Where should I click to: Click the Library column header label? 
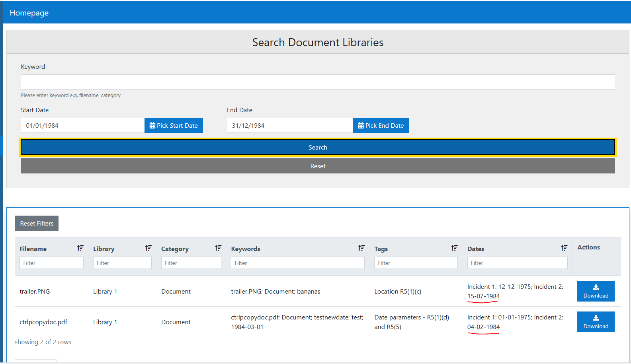click(x=104, y=249)
